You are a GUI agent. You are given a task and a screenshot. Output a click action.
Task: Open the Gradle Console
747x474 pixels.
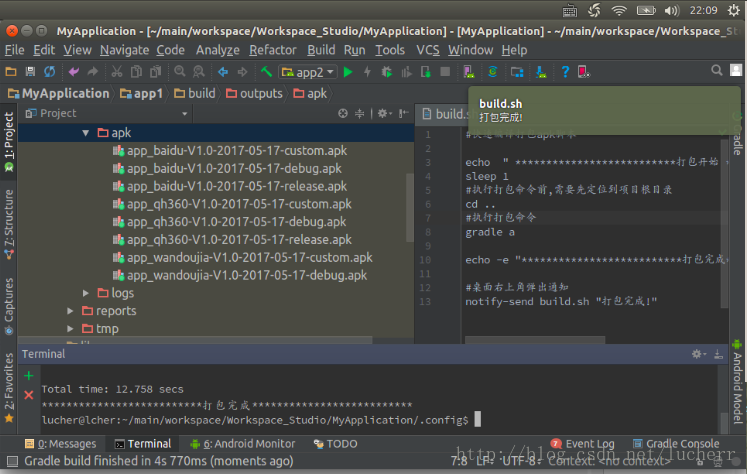click(676, 444)
